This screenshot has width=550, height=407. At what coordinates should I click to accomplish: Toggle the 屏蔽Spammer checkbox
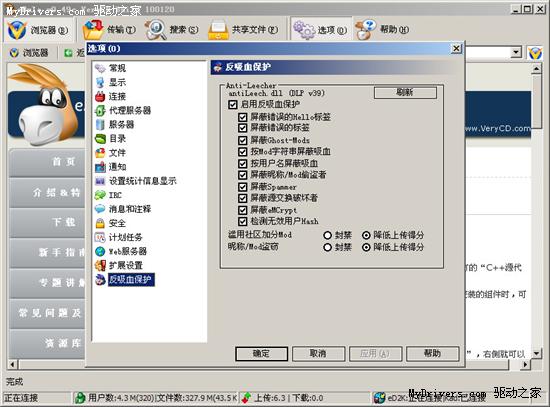[x=242, y=187]
